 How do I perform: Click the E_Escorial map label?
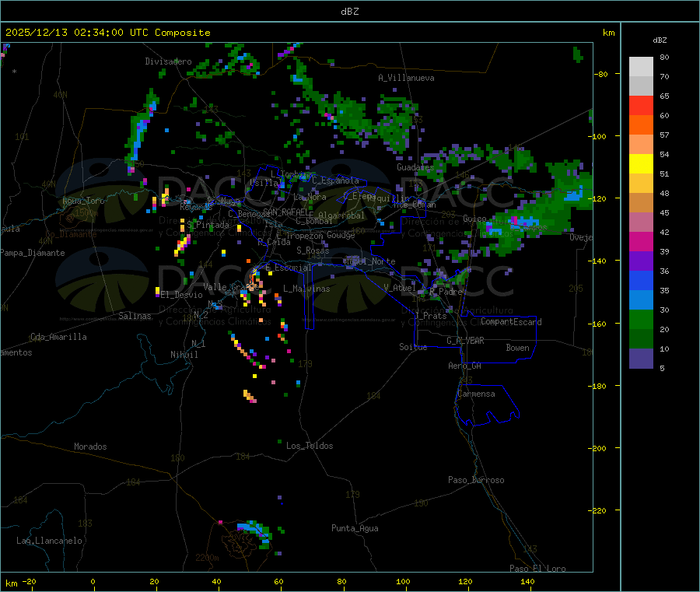(289, 268)
